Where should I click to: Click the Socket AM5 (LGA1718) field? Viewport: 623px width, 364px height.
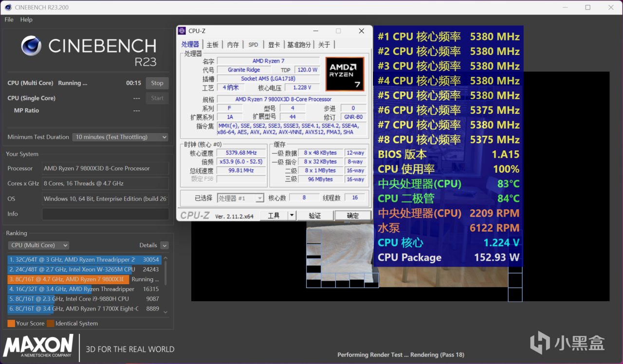tap(268, 79)
